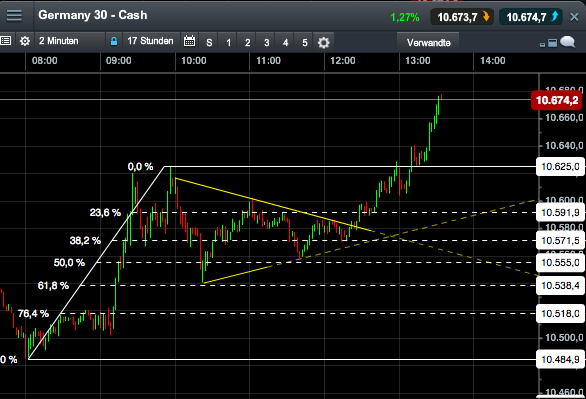The width and height of the screenshot is (586, 399).
Task: Select the S layout preset
Action: (x=209, y=43)
